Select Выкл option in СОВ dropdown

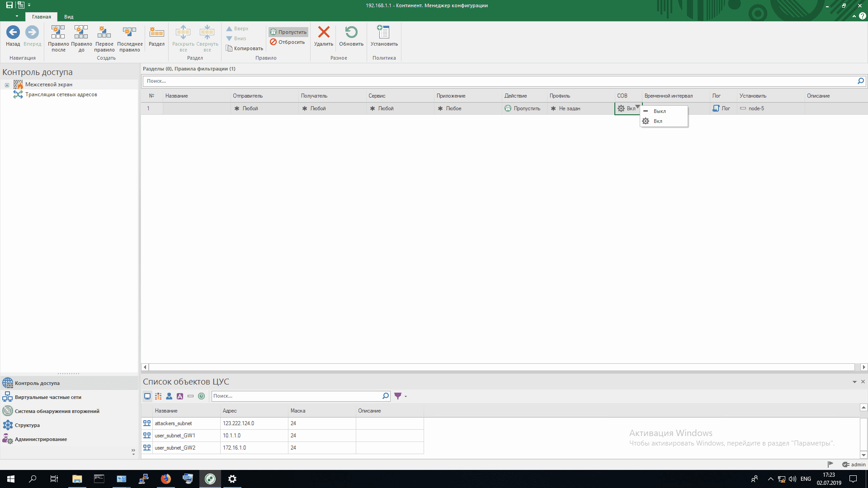pos(659,111)
